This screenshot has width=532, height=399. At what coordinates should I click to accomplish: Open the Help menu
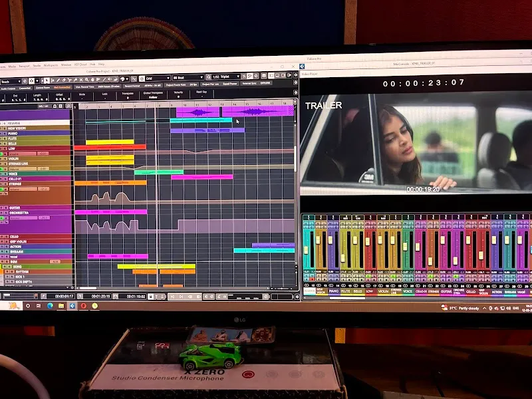[102, 64]
